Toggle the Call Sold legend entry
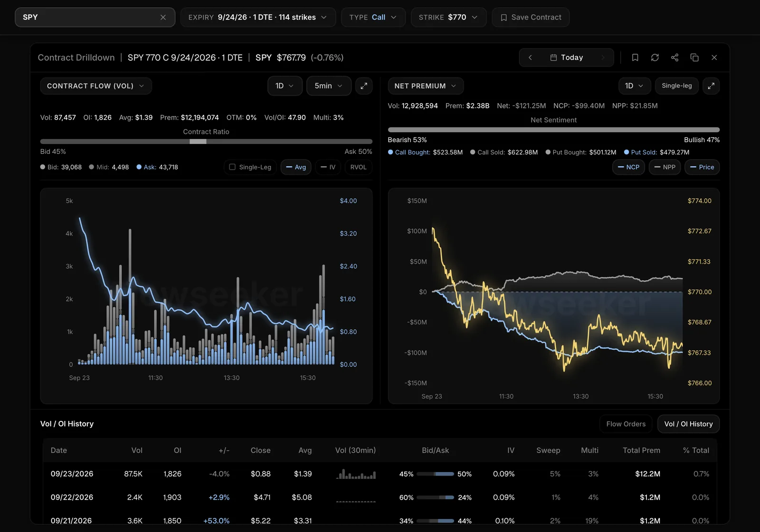The height and width of the screenshot is (532, 760). (504, 152)
